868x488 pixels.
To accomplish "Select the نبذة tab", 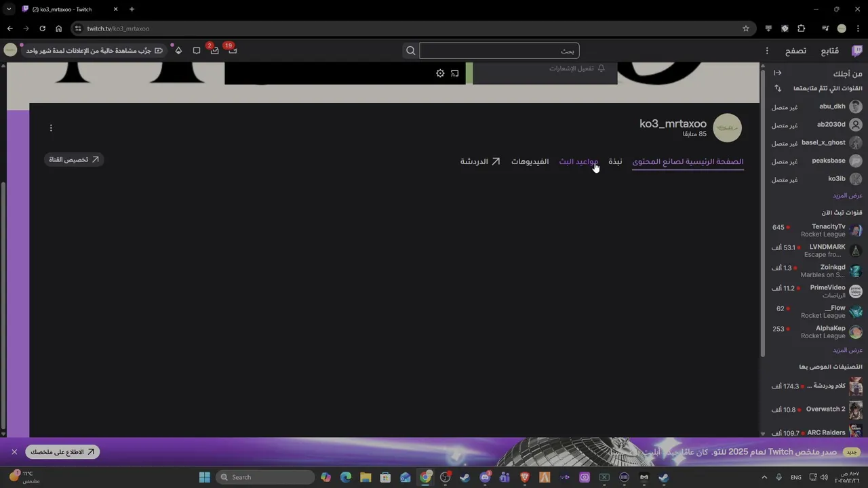I will 615,162.
